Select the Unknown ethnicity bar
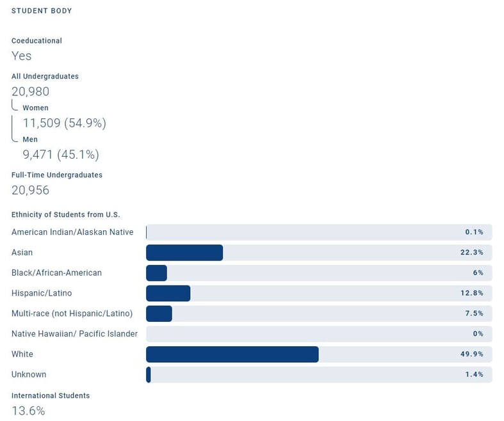The height and width of the screenshot is (421, 504). 319,374
